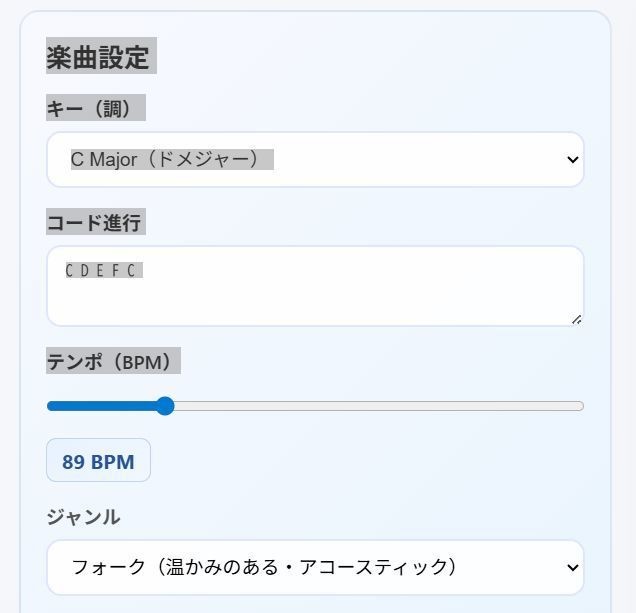Image resolution: width=636 pixels, height=613 pixels.
Task: Click the キー（調） label
Action: pyautogui.click(x=96, y=108)
